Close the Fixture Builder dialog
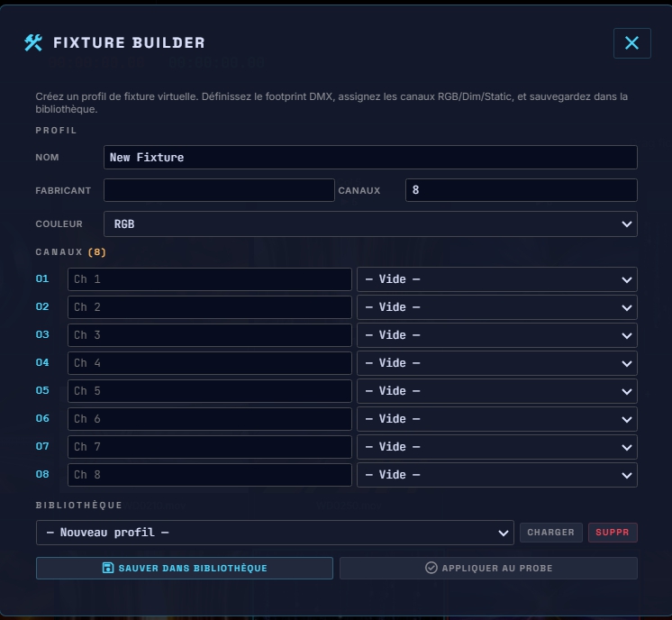Viewport: 672px width, 620px height. pyautogui.click(x=631, y=43)
